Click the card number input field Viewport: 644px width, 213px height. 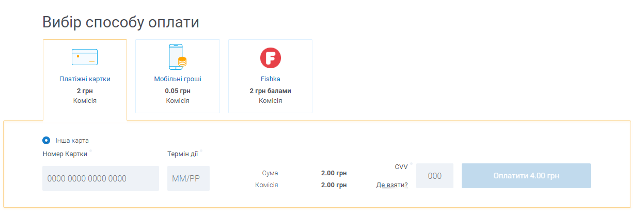[101, 178]
